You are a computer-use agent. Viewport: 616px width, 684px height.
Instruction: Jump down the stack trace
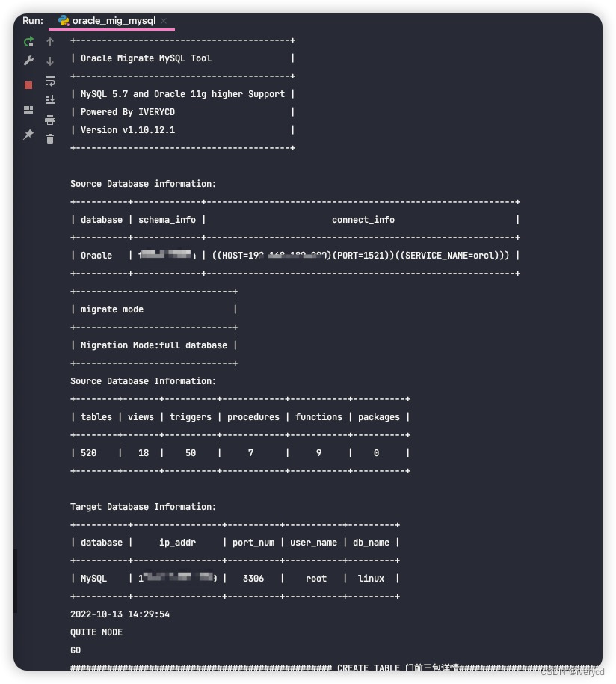pyautogui.click(x=50, y=61)
